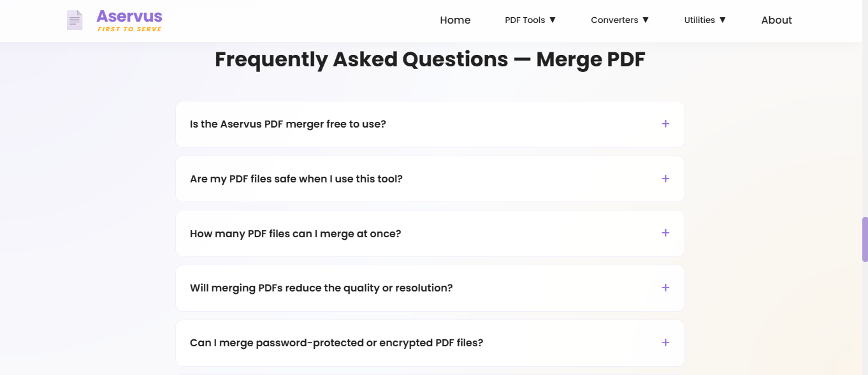Image resolution: width=868 pixels, height=375 pixels.
Task: Expand "Can I merge password-protected" question
Action: pos(336,342)
